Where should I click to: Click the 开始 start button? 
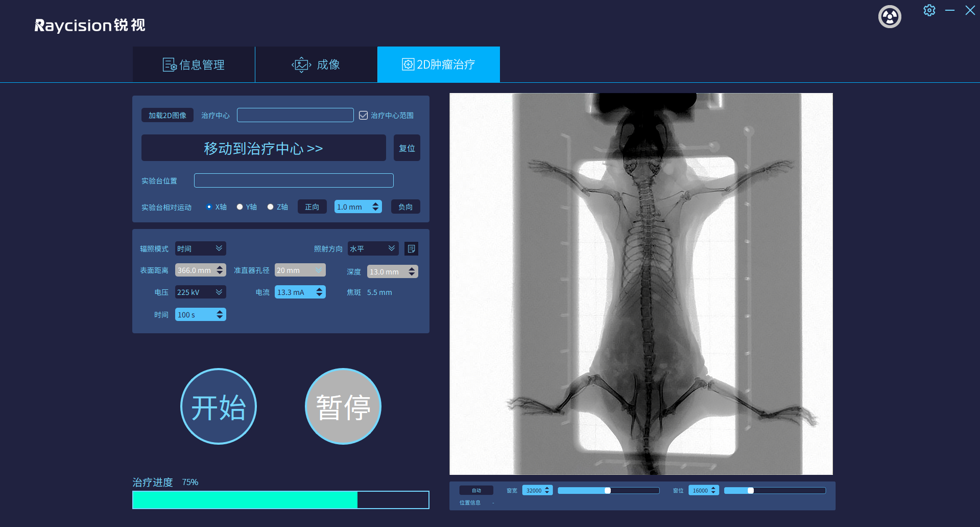point(219,406)
